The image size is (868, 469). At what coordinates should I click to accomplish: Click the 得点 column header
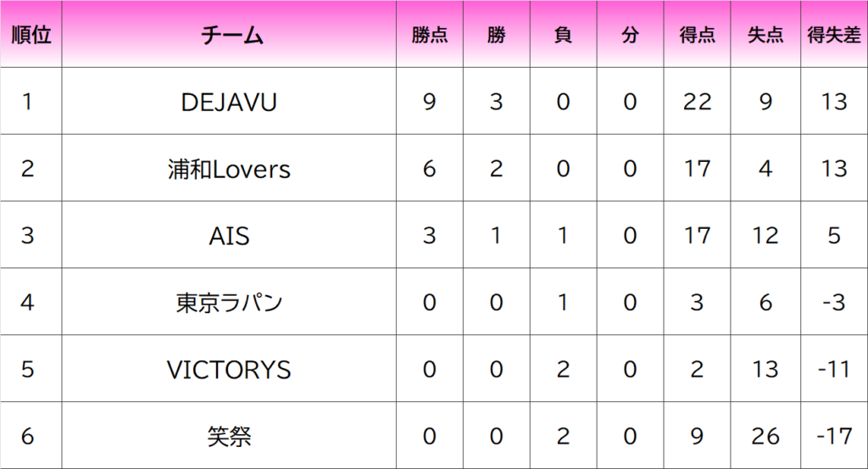pyautogui.click(x=697, y=34)
